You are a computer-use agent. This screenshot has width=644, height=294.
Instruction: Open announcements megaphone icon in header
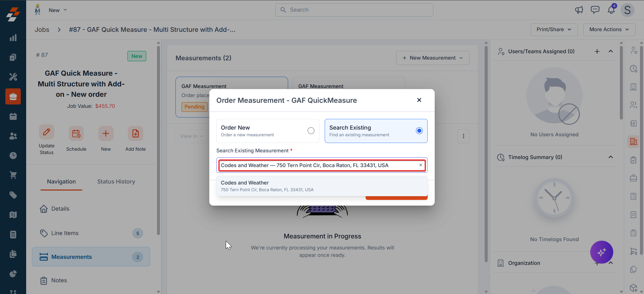point(579,10)
